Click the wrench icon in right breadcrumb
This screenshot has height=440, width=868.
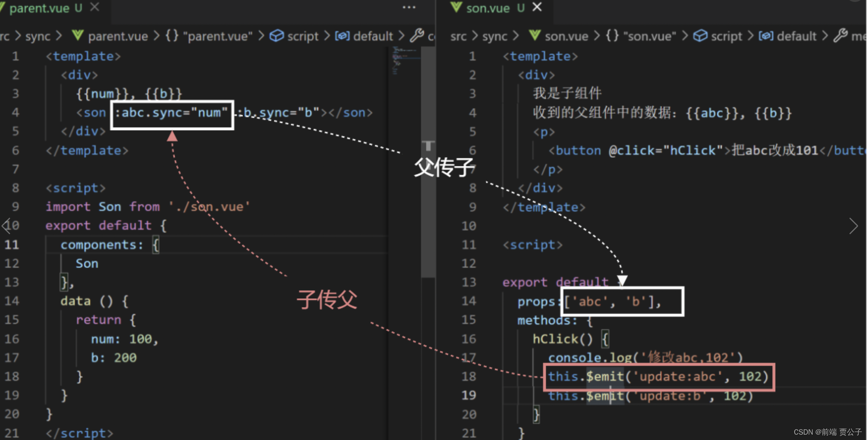click(x=841, y=36)
